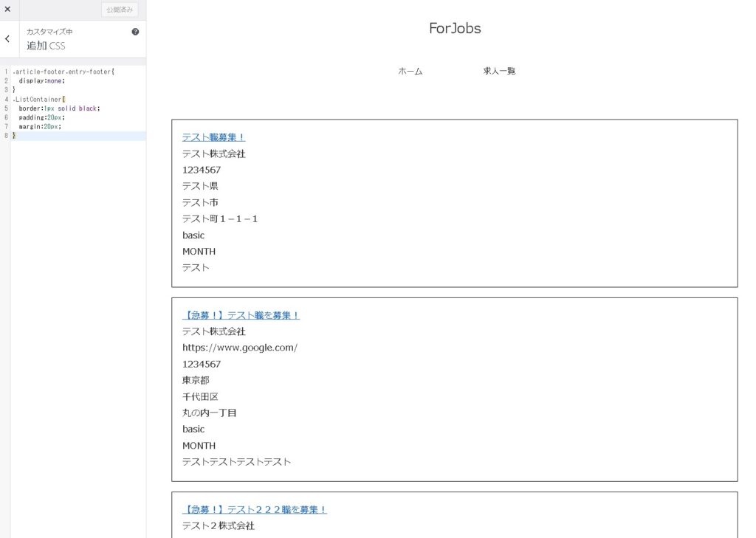Click the .article-footer.entry-footer selector line

point(63,72)
